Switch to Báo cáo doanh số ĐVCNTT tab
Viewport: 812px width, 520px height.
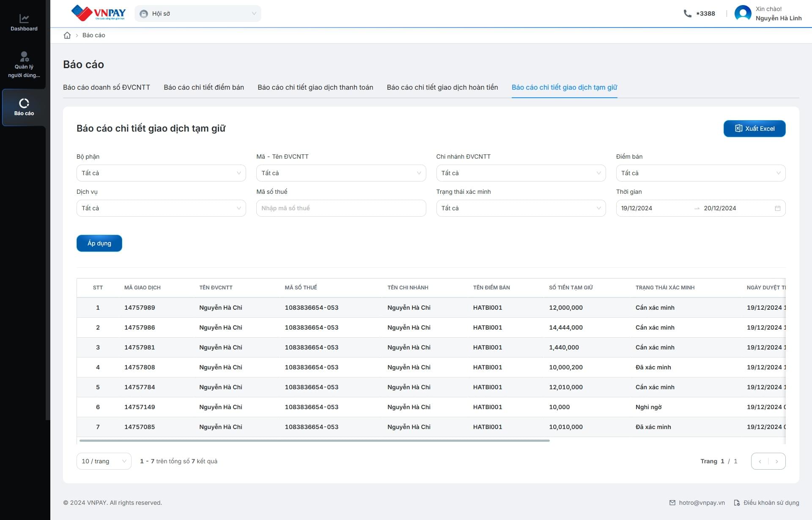click(x=107, y=87)
